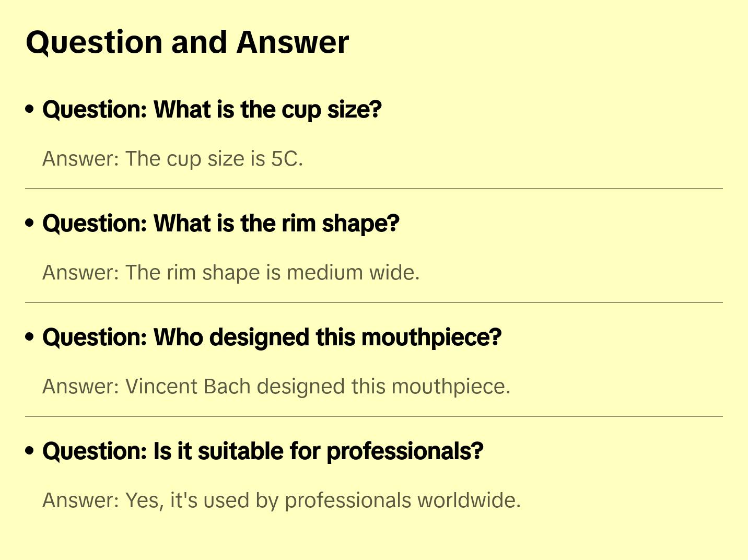
Task: Click the divider line beneath the Vincent Bach answer
Action: pyautogui.click(x=374, y=416)
